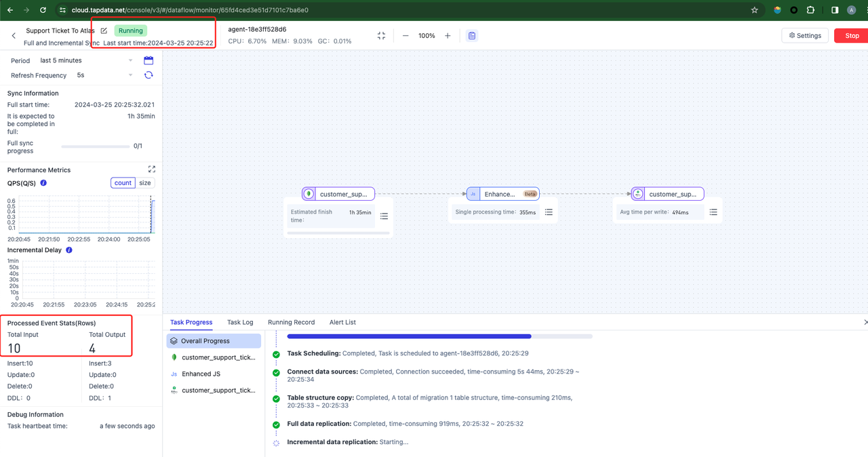Click Task Scheduling completed entry
Screen dimensions: 868x457
coord(408,353)
